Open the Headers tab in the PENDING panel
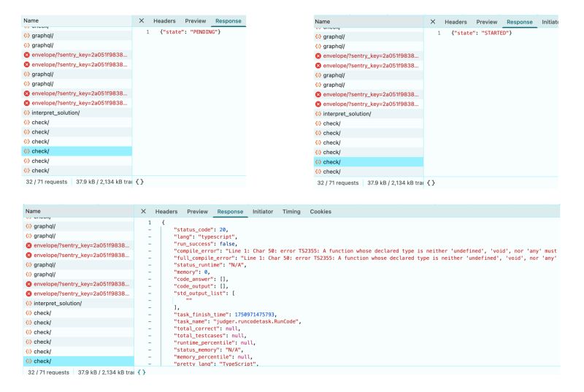The height and width of the screenshot is (392, 584). [164, 21]
